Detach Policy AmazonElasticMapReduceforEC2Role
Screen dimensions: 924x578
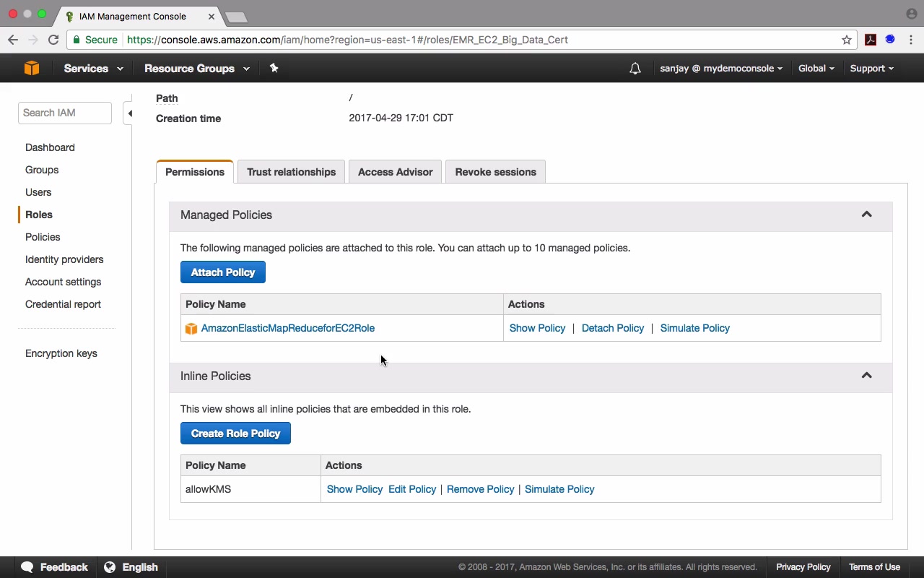613,328
